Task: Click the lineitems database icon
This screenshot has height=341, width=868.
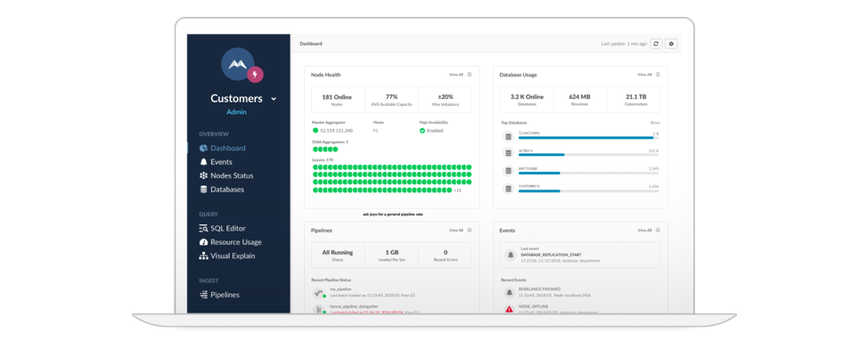Action: [508, 136]
